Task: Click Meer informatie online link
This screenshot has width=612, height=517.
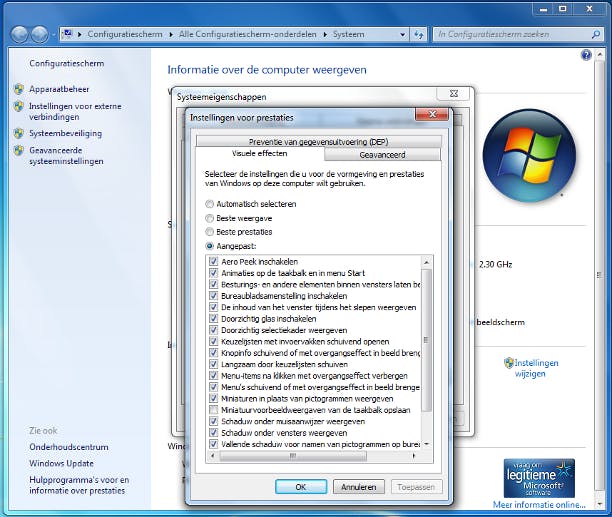Action: [539, 505]
